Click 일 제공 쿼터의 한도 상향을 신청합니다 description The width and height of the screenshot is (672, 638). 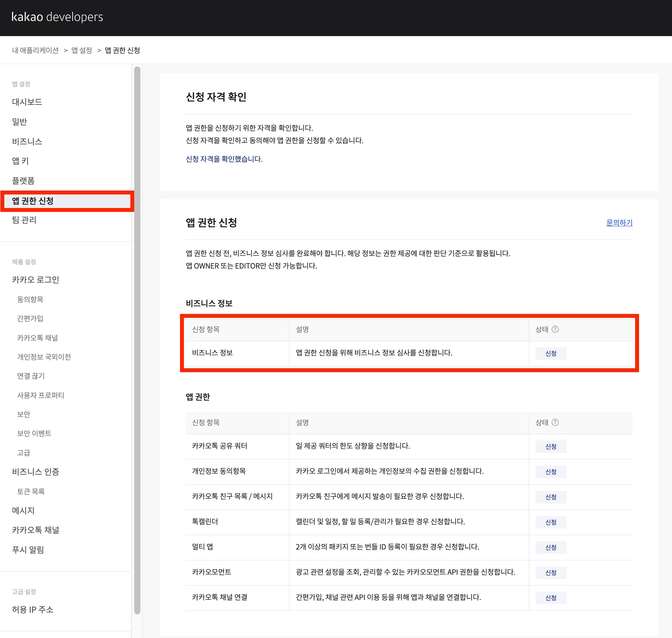point(353,446)
